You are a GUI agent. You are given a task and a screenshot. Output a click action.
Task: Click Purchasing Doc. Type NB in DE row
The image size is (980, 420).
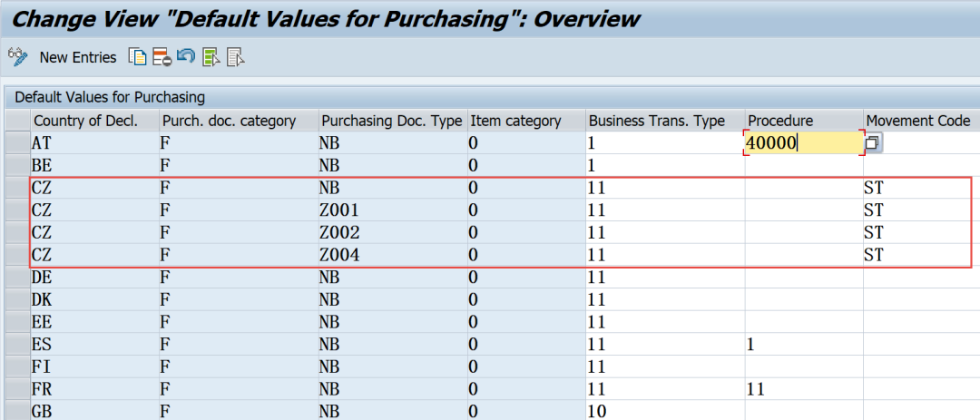[x=393, y=277]
